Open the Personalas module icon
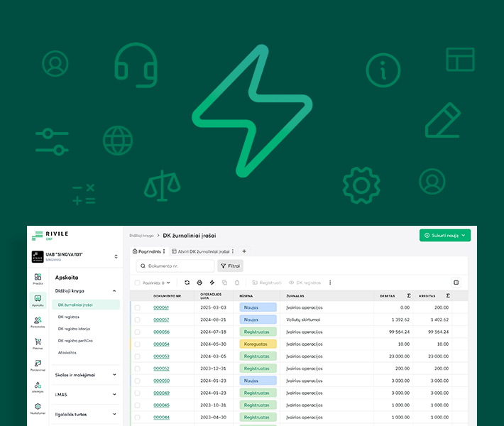 pyautogui.click(x=38, y=322)
